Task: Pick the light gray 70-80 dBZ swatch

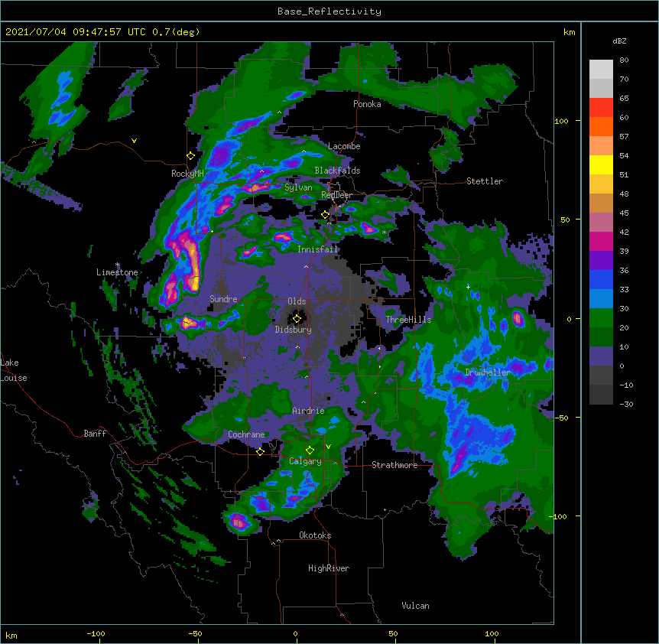Action: (601, 70)
